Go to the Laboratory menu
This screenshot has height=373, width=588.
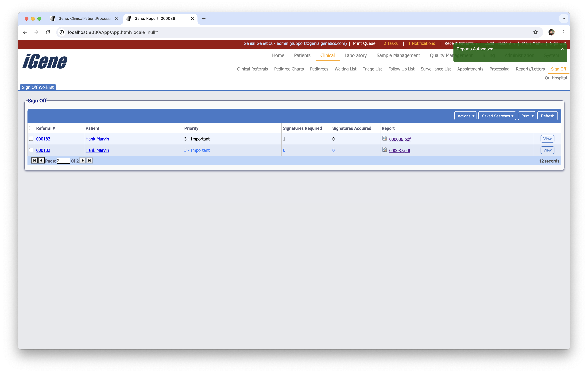pos(355,55)
